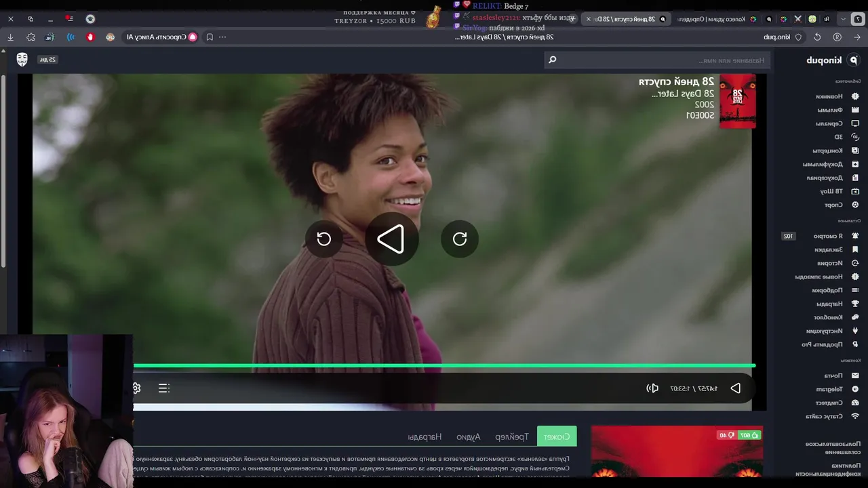The height and width of the screenshot is (488, 868).
Task: Click the red movie poster below player
Action: [x=677, y=451]
